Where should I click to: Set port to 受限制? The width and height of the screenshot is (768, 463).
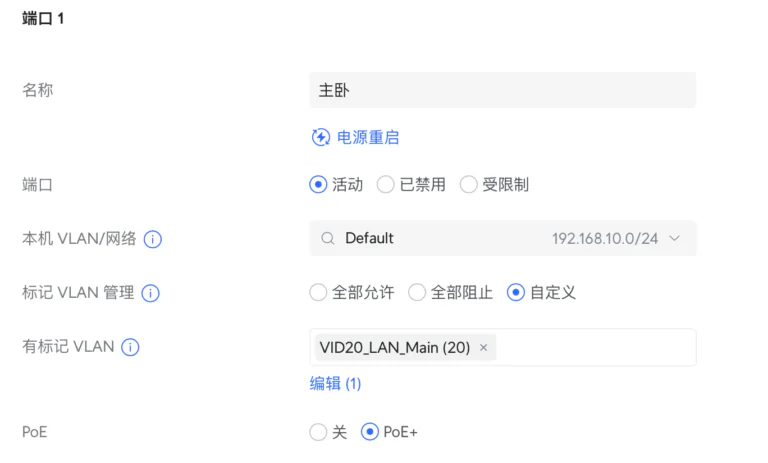coord(469,184)
